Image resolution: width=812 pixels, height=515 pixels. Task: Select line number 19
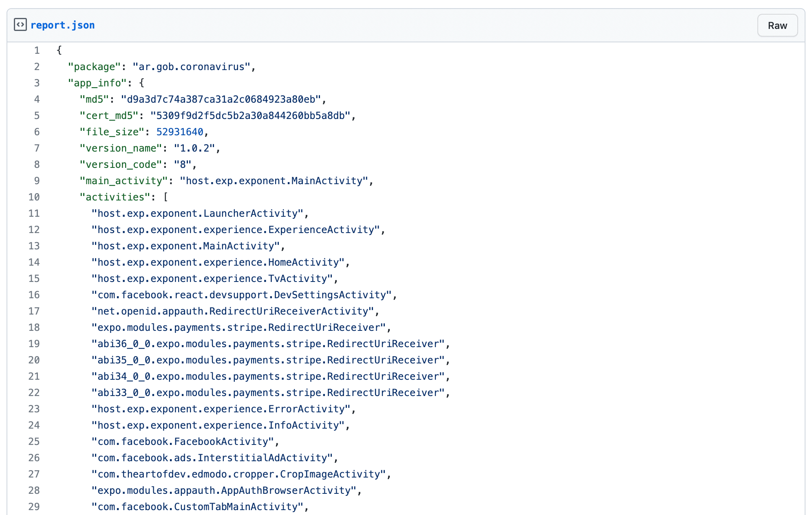(x=34, y=344)
